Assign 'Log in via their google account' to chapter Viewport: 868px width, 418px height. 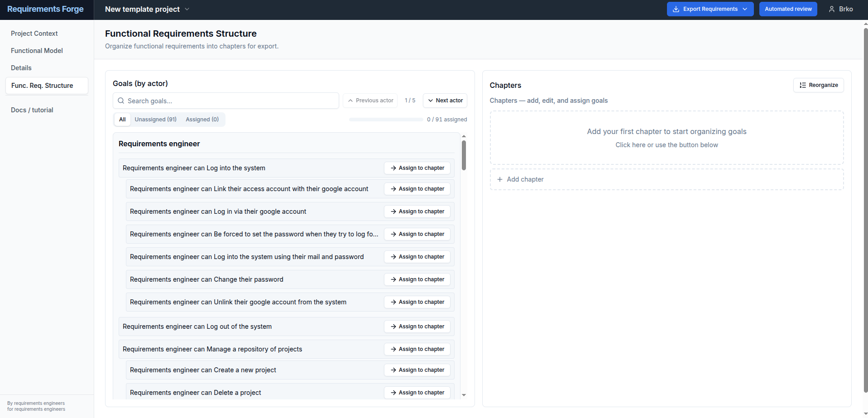417,211
